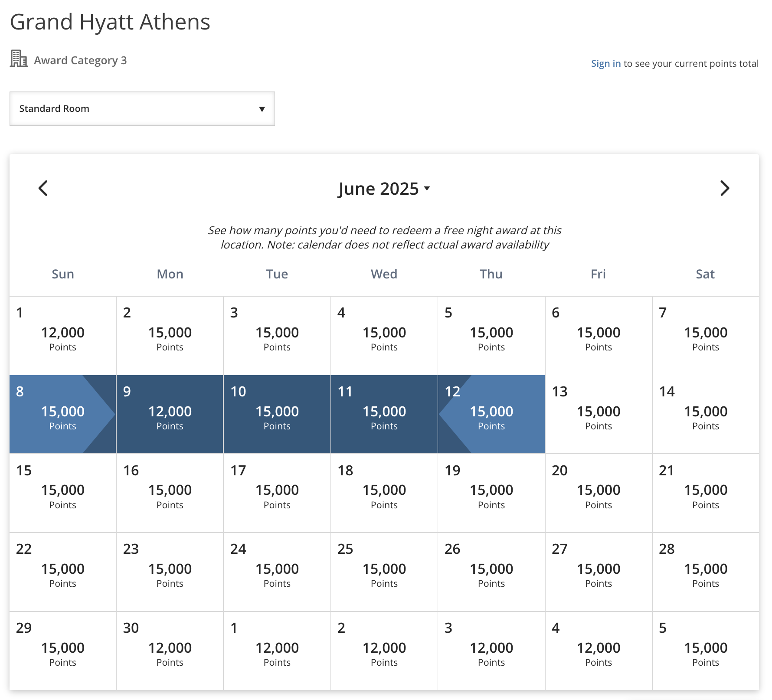
Task: Select the 17th on the calendar
Action: pyautogui.click(x=277, y=494)
